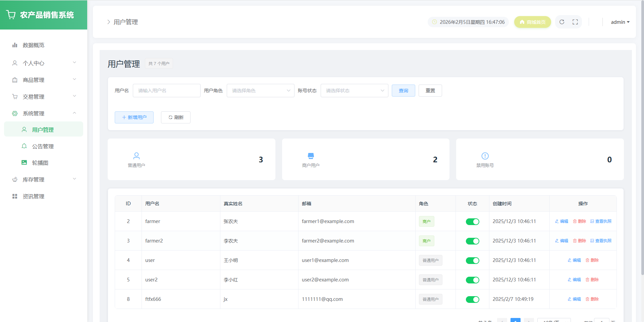
Task: Select 用户管理 in sidebar
Action: 44,129
